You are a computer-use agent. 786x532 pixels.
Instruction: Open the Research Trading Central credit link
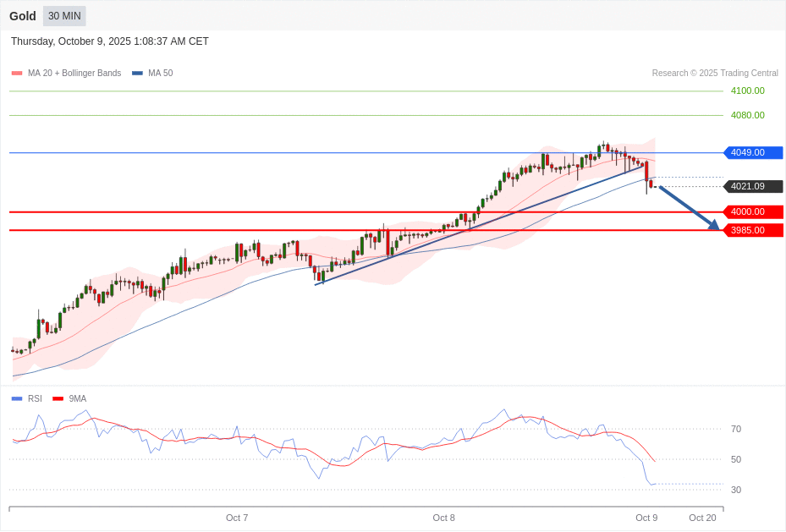point(714,74)
